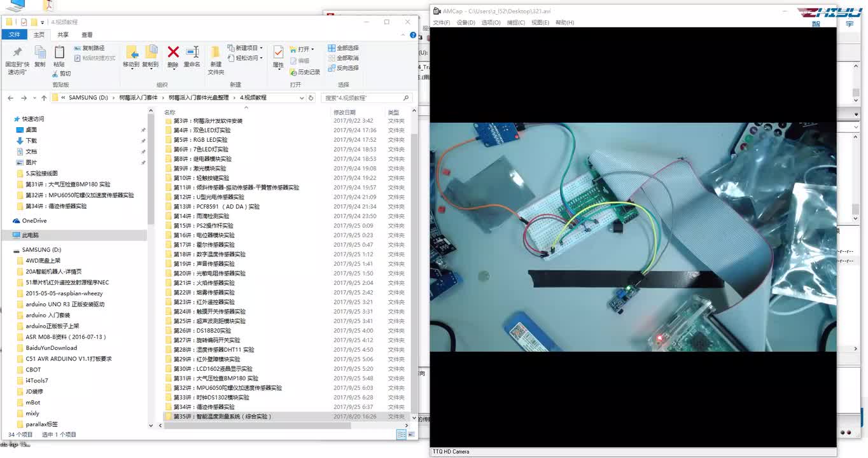Screen dimensions: 868x458
Task: Click the AMCap camera video preview
Action: pyautogui.click(x=633, y=237)
